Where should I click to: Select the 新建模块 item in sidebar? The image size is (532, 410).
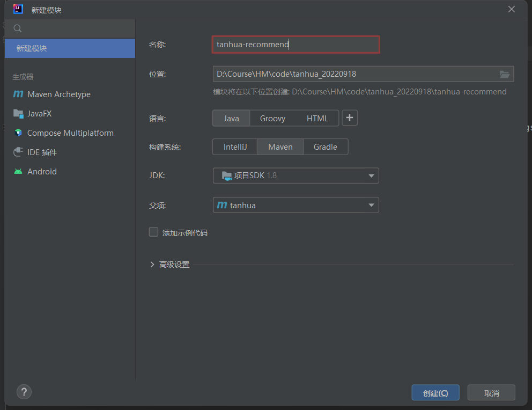tap(70, 48)
